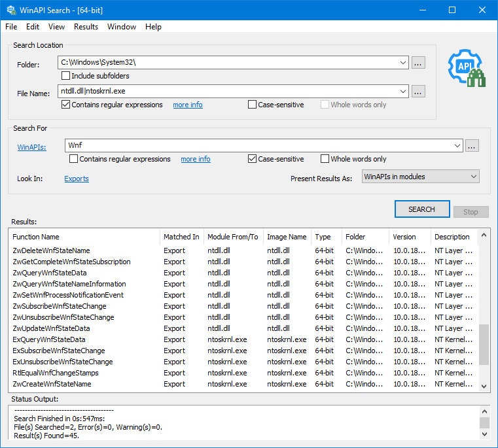Viewport: 498px width, 448px height.
Task: Enable Include subfolders checkbox
Action: pos(66,76)
